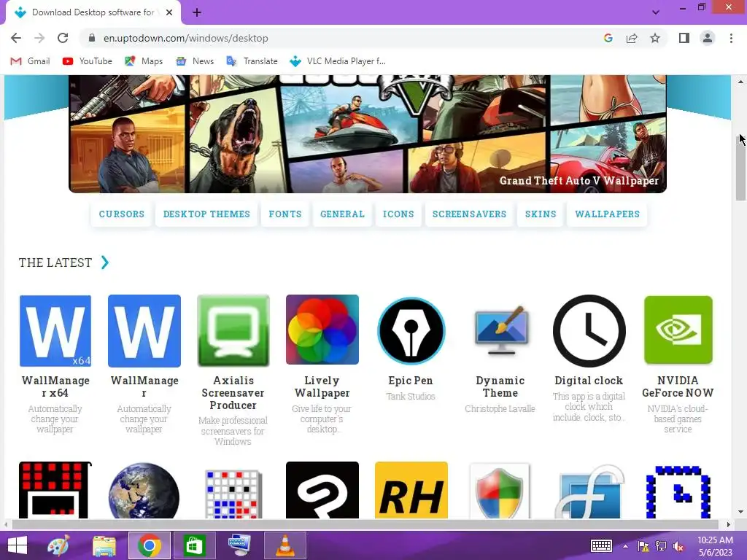The width and height of the screenshot is (747, 560).
Task: View site information via the lock icon
Action: click(x=93, y=38)
